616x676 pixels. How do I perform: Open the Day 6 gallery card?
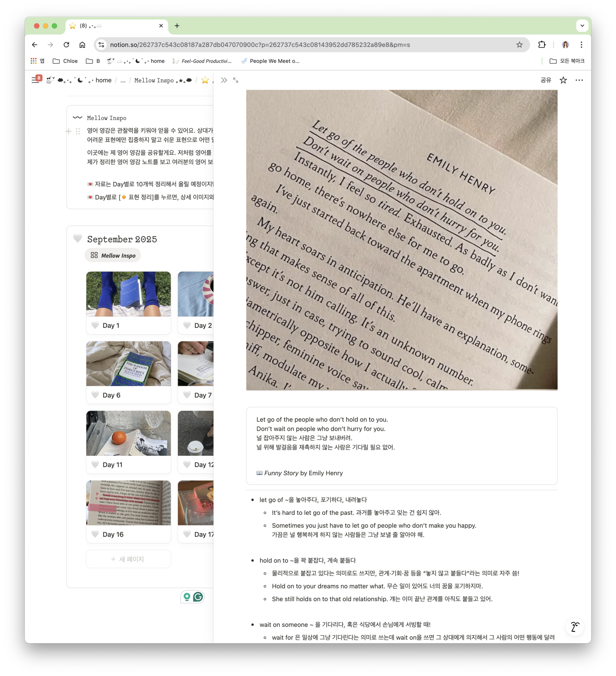[128, 372]
